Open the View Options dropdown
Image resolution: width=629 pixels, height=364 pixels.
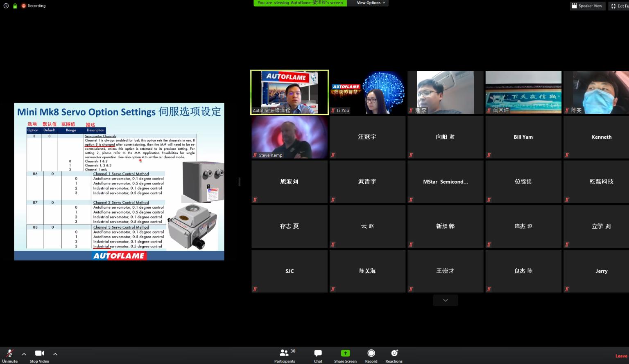click(370, 3)
